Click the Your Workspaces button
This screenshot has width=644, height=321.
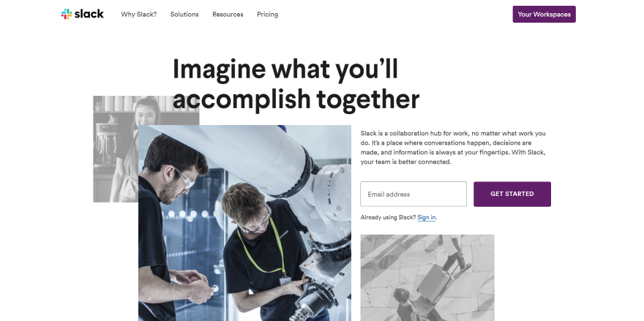pyautogui.click(x=544, y=15)
